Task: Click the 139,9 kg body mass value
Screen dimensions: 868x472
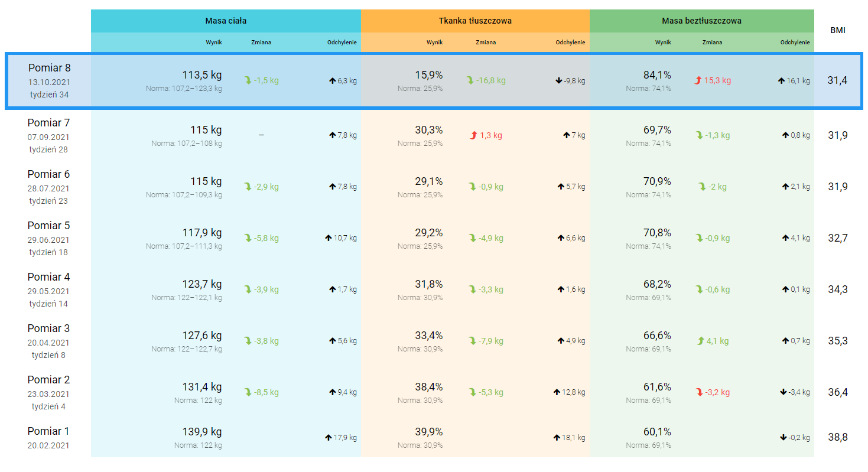Action: (202, 432)
